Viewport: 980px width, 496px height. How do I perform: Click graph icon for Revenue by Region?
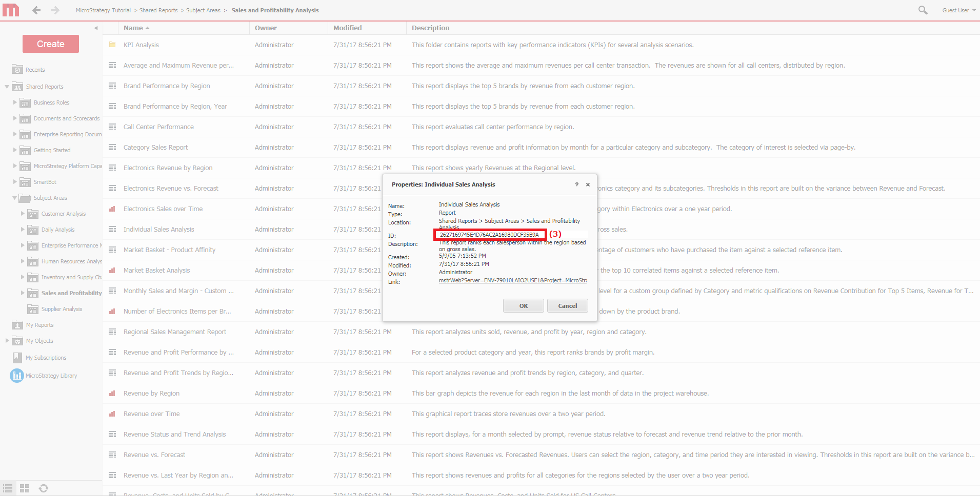tap(112, 394)
